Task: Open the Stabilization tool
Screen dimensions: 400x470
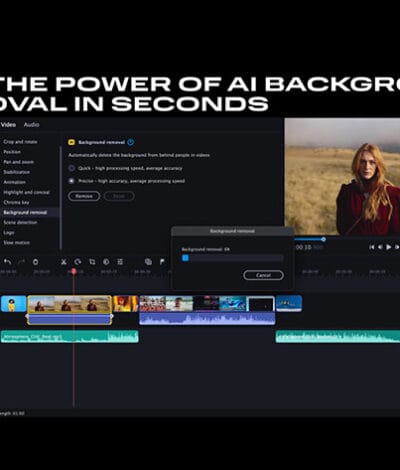Action: click(x=17, y=172)
